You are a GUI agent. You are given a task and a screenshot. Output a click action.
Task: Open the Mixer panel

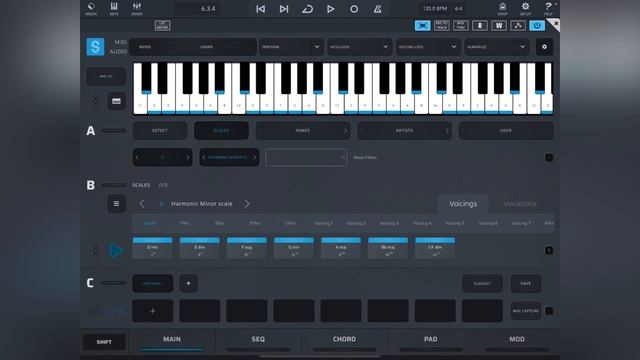pyautogui.click(x=137, y=9)
